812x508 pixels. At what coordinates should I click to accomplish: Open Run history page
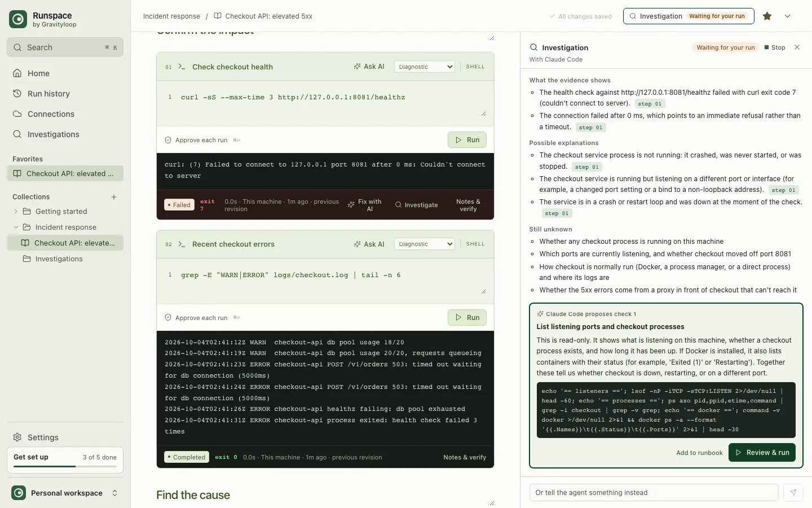65,94
